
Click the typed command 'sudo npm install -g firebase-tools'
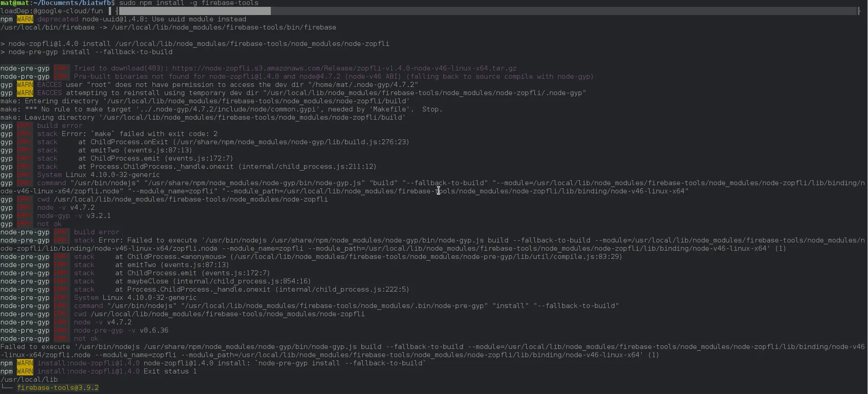tap(189, 3)
